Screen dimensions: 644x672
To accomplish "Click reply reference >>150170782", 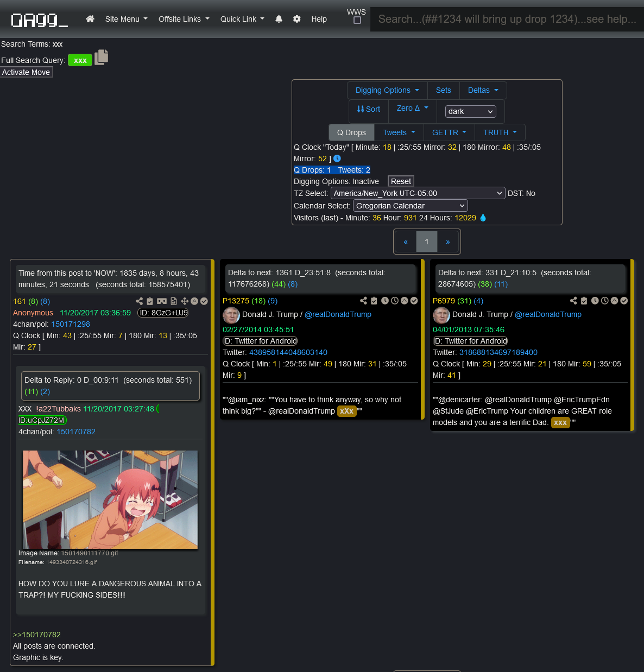I will [x=37, y=635].
